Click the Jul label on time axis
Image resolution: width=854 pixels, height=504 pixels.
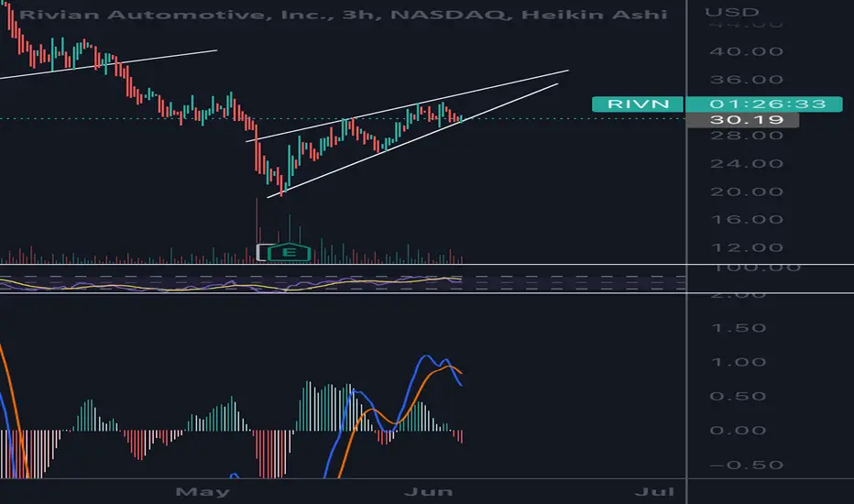tap(654, 492)
